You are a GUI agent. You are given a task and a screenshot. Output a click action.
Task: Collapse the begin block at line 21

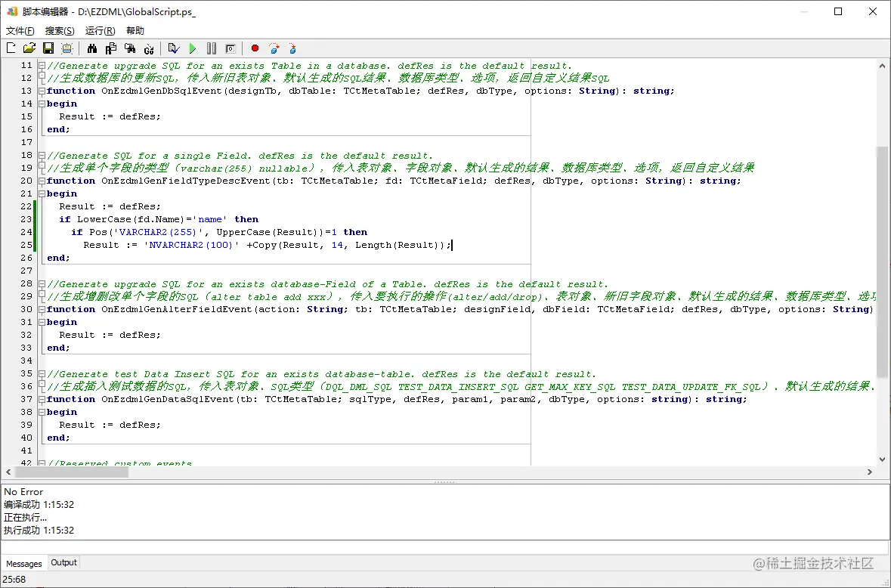pos(42,193)
